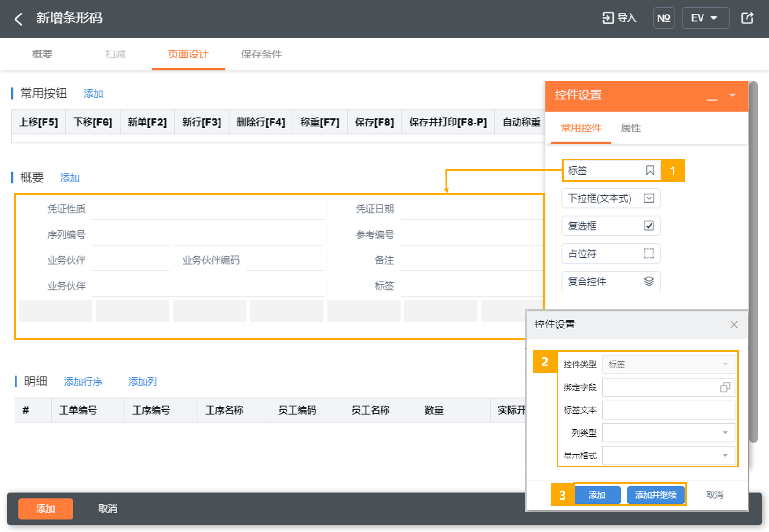Click the N№ numbering icon button
The height and width of the screenshot is (532, 769).
664,18
